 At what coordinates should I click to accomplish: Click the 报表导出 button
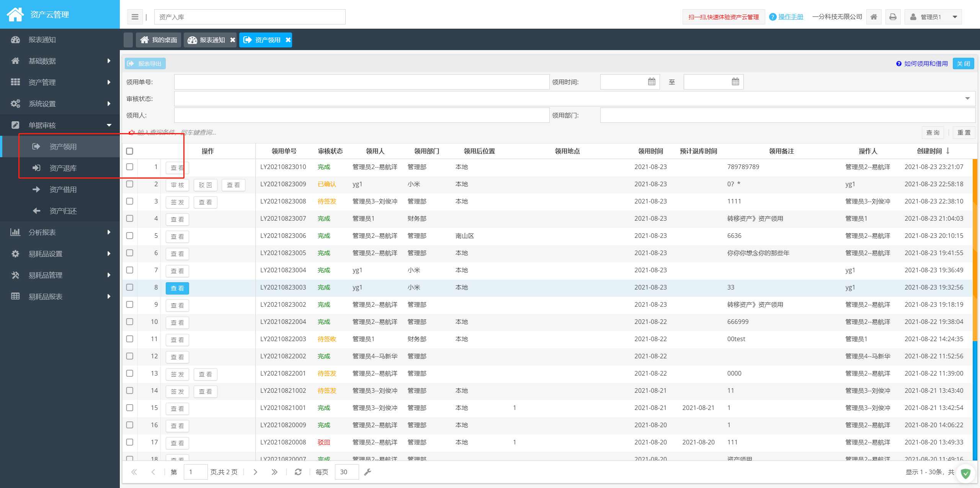coord(145,63)
